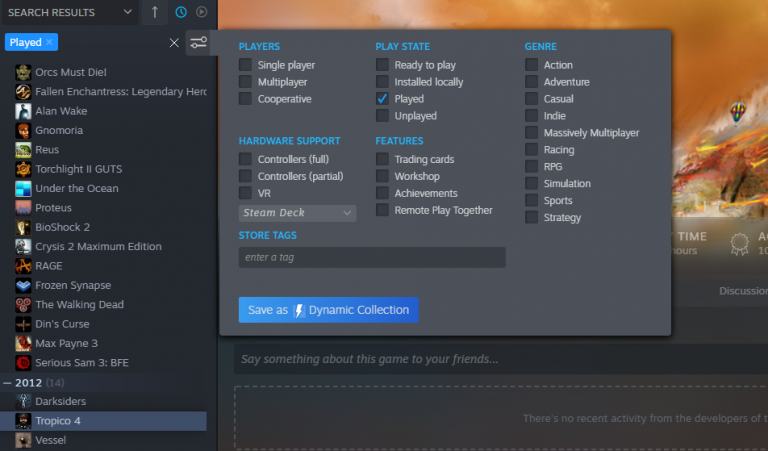The image size is (768, 451).
Task: Click the 'Say something about this game' field
Action: (501, 359)
